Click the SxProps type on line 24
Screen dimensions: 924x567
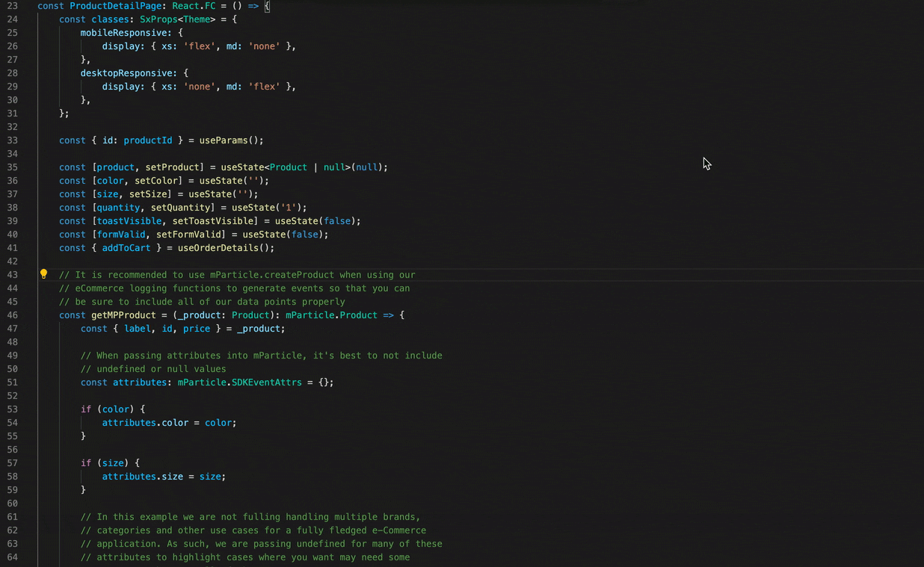pyautogui.click(x=159, y=19)
